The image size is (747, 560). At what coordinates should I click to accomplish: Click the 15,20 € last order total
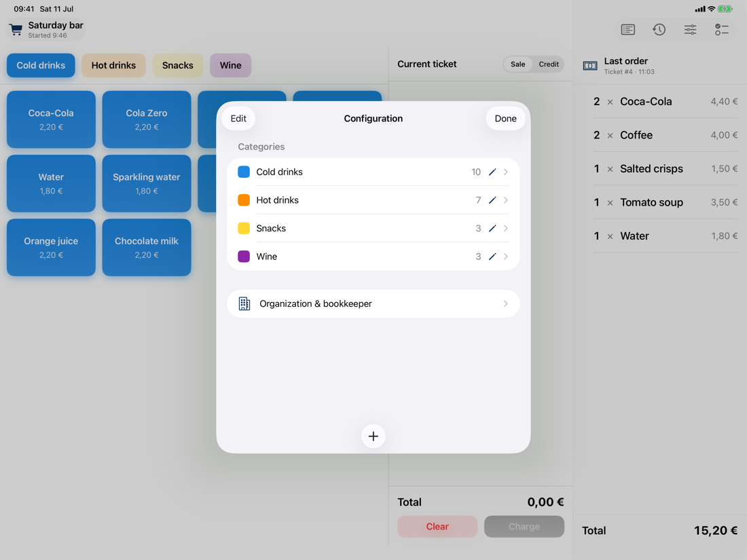716,531
